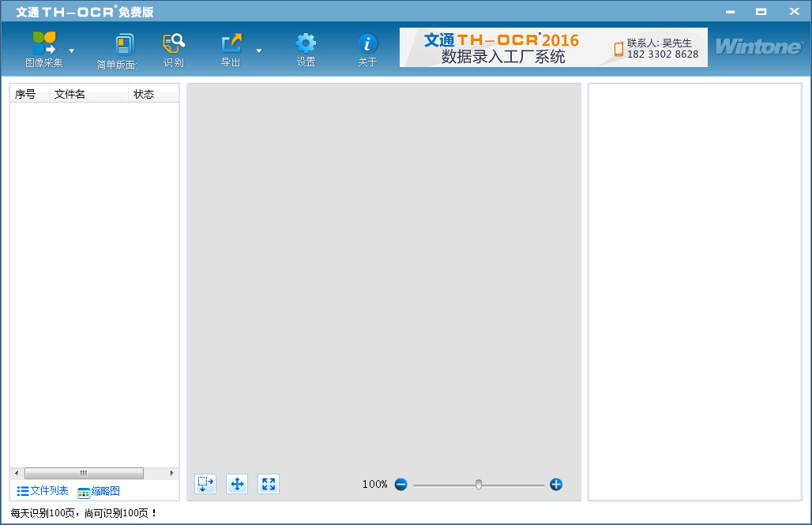Viewport: 812px width, 525px height.
Task: Click the 关于 (about) info icon
Action: 367,49
